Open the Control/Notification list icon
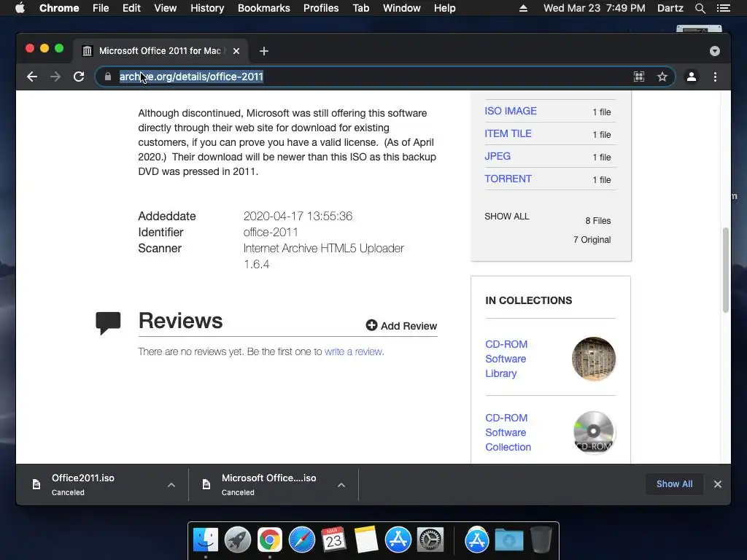747x560 pixels. (x=724, y=8)
